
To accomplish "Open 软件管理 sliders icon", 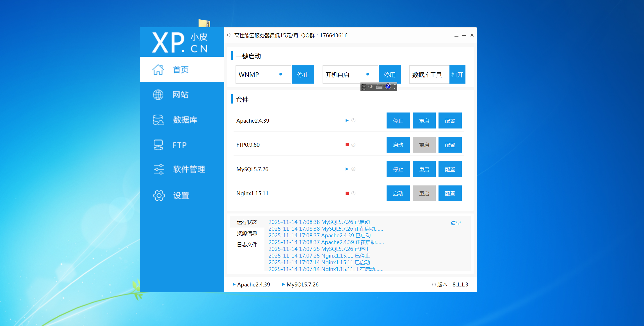I will click(159, 169).
